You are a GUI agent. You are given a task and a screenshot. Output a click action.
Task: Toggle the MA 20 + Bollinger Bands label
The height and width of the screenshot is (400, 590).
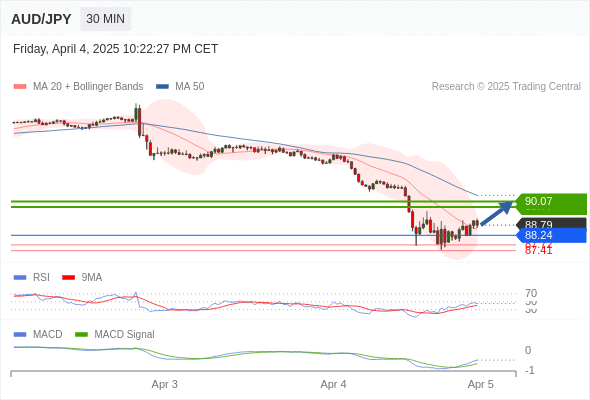(88, 87)
